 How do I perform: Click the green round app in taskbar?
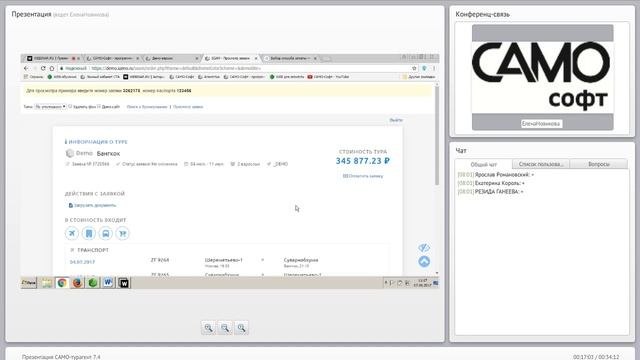(93, 282)
